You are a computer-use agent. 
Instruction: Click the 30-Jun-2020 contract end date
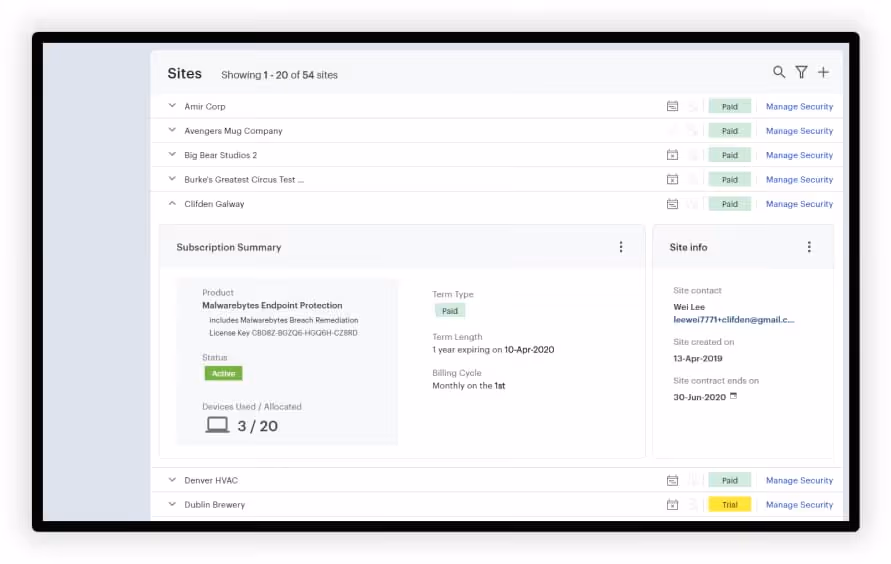coord(700,397)
